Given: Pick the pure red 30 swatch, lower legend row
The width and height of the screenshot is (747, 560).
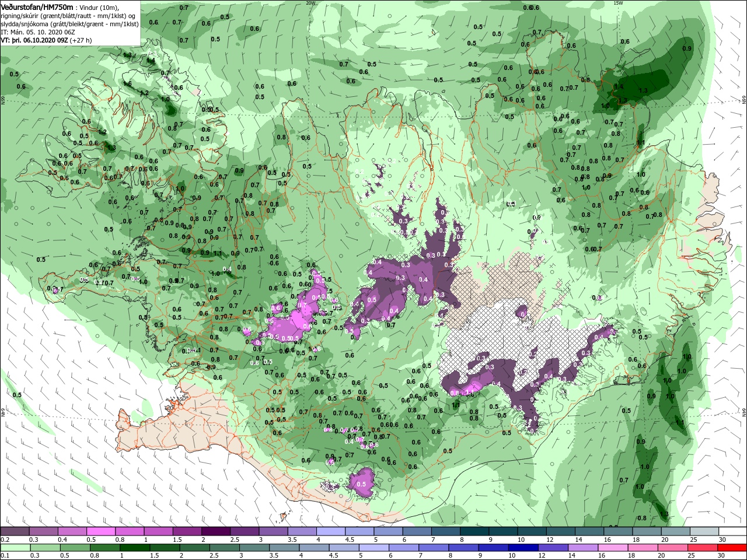Looking at the screenshot, I should pyautogui.click(x=732, y=548).
